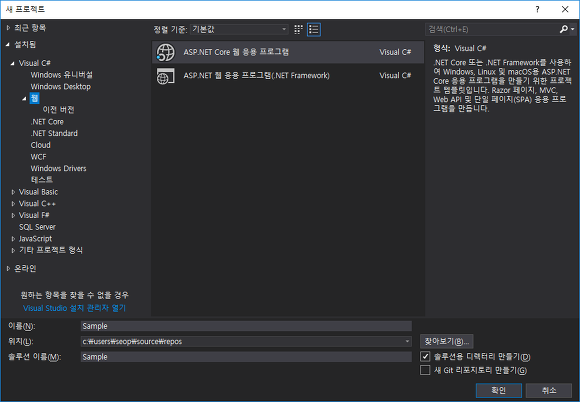Viewport: 580px width, 402px height.
Task: Collapse the installed templates node
Action: [8, 45]
